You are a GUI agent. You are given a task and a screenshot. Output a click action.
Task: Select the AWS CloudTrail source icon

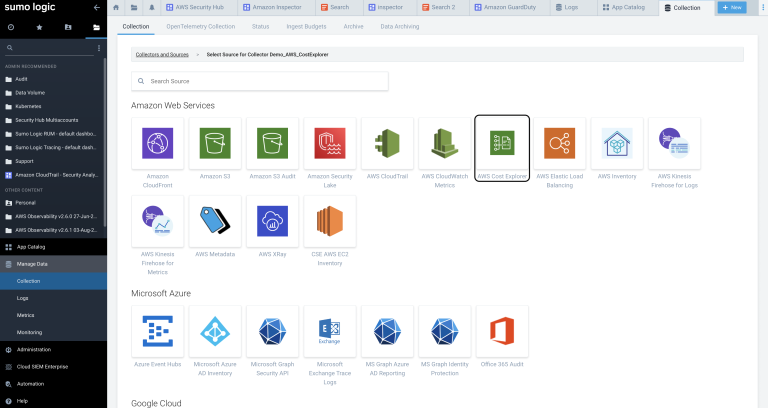point(387,143)
